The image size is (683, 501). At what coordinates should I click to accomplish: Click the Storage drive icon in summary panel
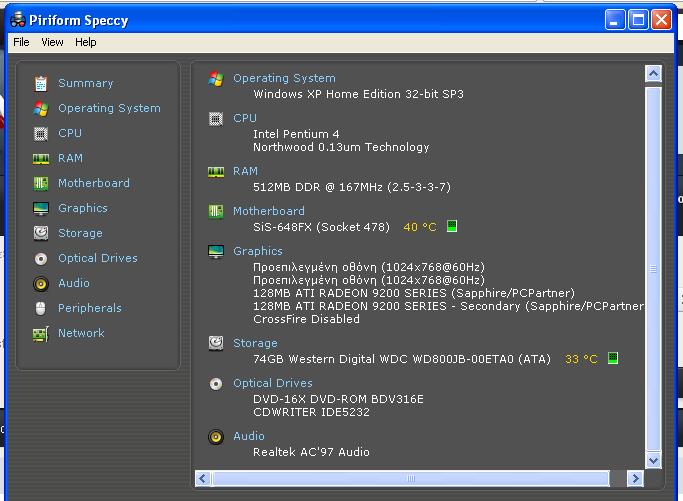[x=216, y=343]
